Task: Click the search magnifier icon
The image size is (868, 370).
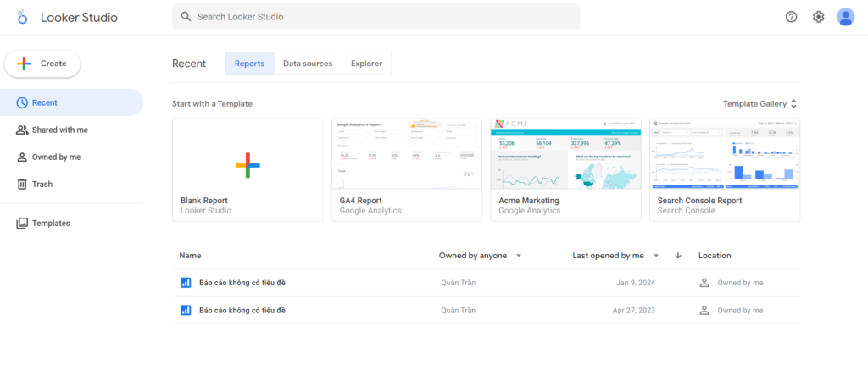Action: pyautogui.click(x=186, y=17)
